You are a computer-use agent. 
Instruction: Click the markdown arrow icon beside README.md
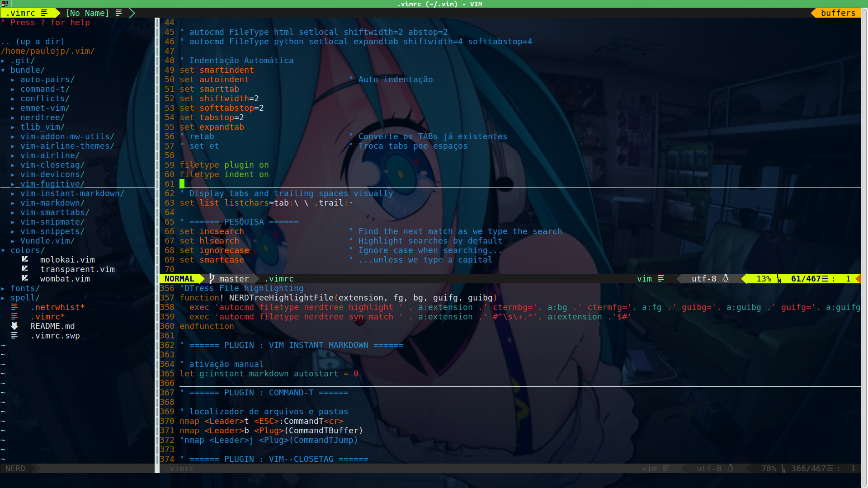point(14,326)
